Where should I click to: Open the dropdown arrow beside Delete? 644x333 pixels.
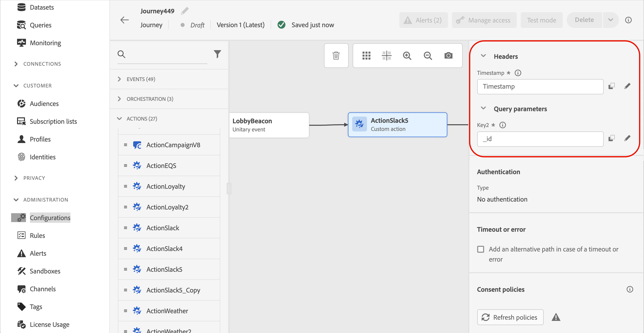(610, 20)
